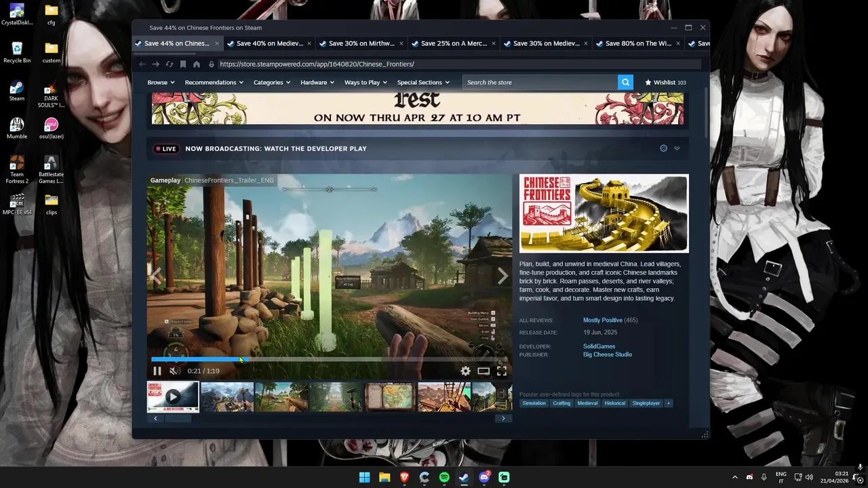Image resolution: width=868 pixels, height=488 pixels.
Task: Select the Team Fortress 2 desktop shortcut
Action: click(x=17, y=169)
